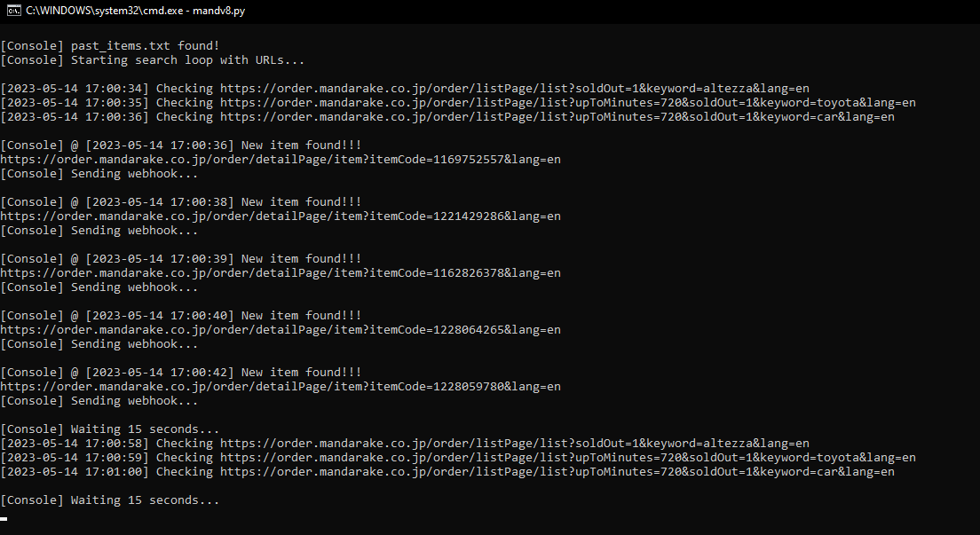Screen dimensions: 980x535
Task: Click the Starting search loop with URLs line
Action: point(151,59)
